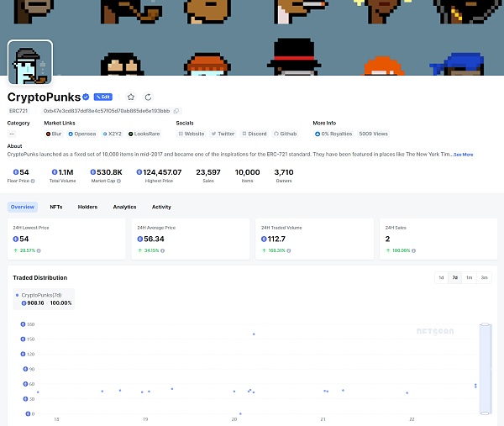Click the 1.1M Total Volume value
The image size is (504, 426).
coord(63,172)
